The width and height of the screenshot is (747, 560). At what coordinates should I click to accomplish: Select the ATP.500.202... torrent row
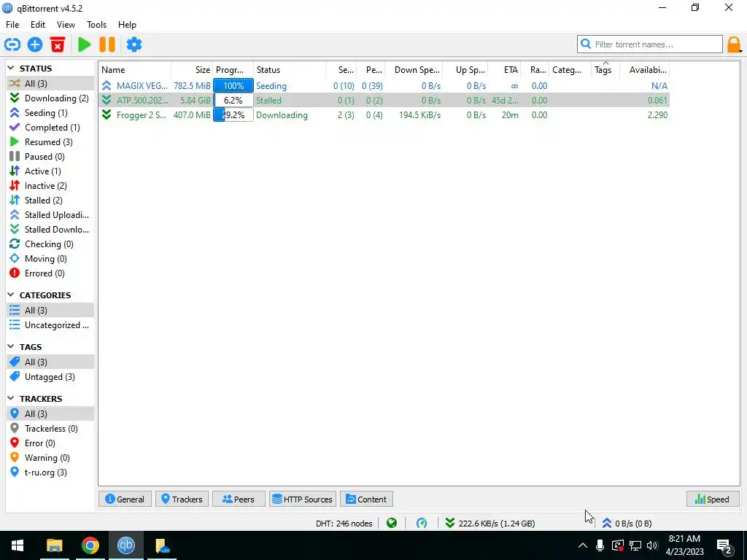click(384, 101)
